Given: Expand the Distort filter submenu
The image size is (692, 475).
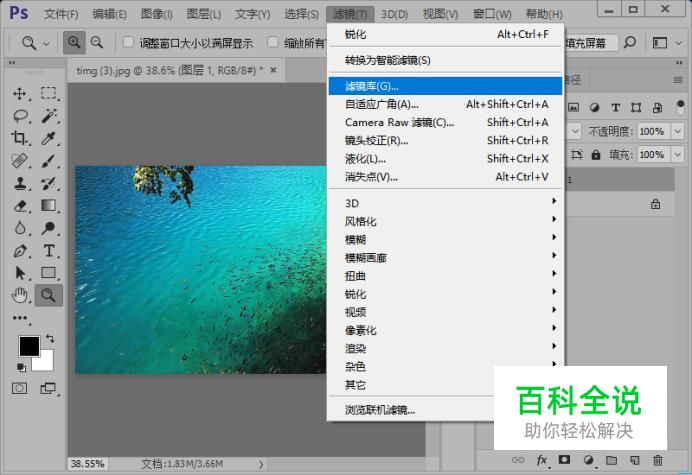Looking at the screenshot, I should pyautogui.click(x=445, y=276).
